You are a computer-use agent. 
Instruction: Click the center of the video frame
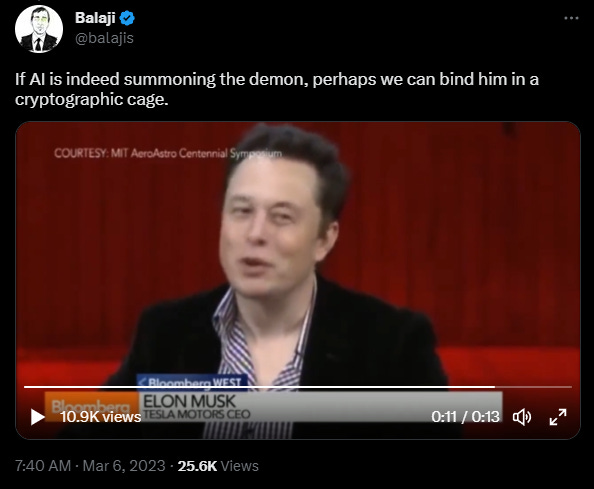click(x=298, y=280)
